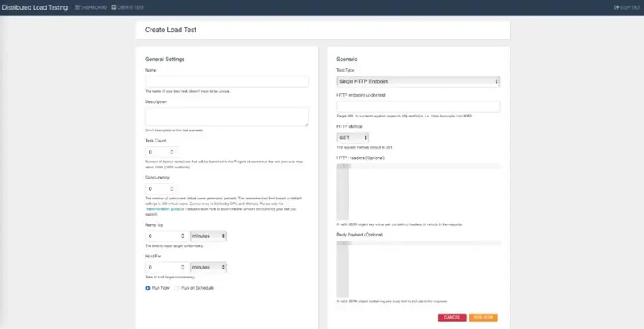The height and width of the screenshot is (329, 644).
Task: Open the implementation guide link
Action: tap(163, 209)
